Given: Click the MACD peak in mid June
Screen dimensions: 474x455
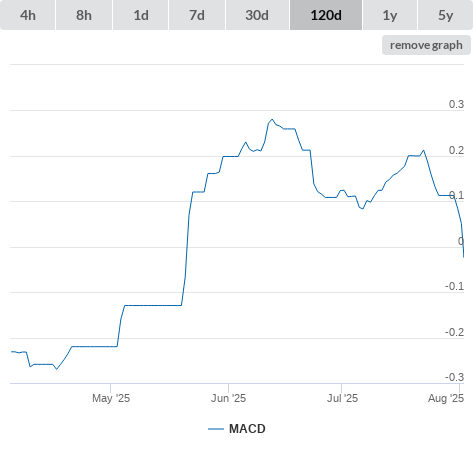Looking at the screenshot, I should pyautogui.click(x=272, y=119).
